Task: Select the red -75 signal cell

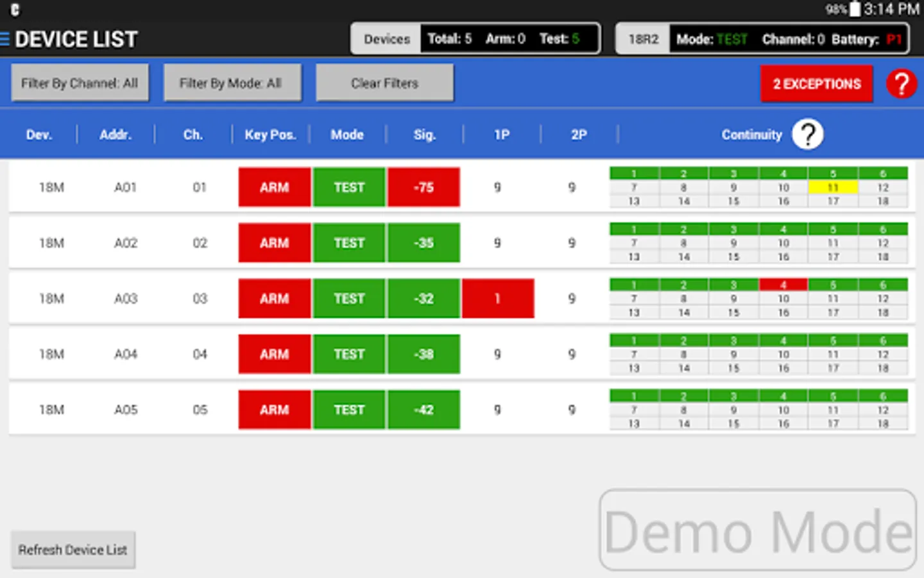Action: 424,187
